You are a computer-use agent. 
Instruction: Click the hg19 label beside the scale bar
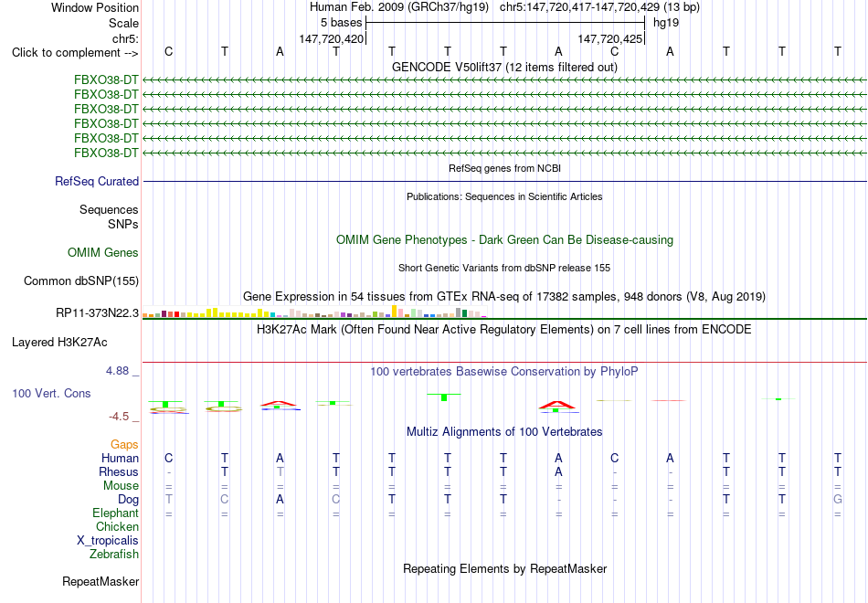coord(666,23)
